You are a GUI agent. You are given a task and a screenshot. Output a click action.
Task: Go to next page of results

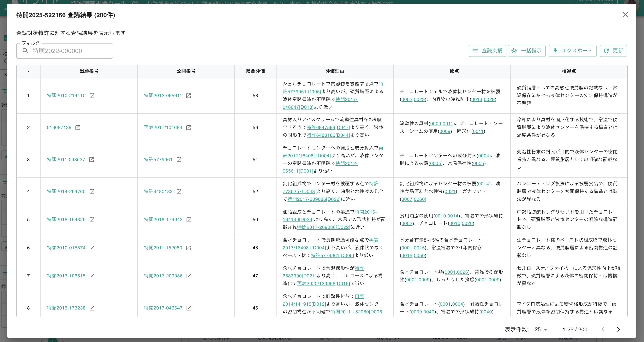[x=618, y=329]
